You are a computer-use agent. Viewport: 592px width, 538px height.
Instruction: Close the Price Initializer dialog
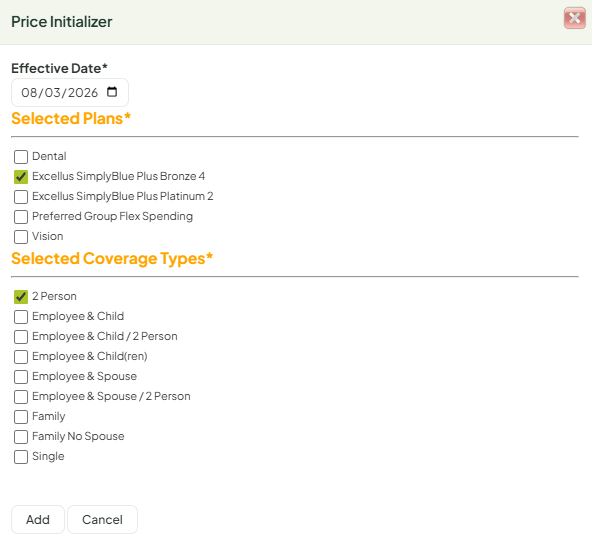tap(574, 18)
